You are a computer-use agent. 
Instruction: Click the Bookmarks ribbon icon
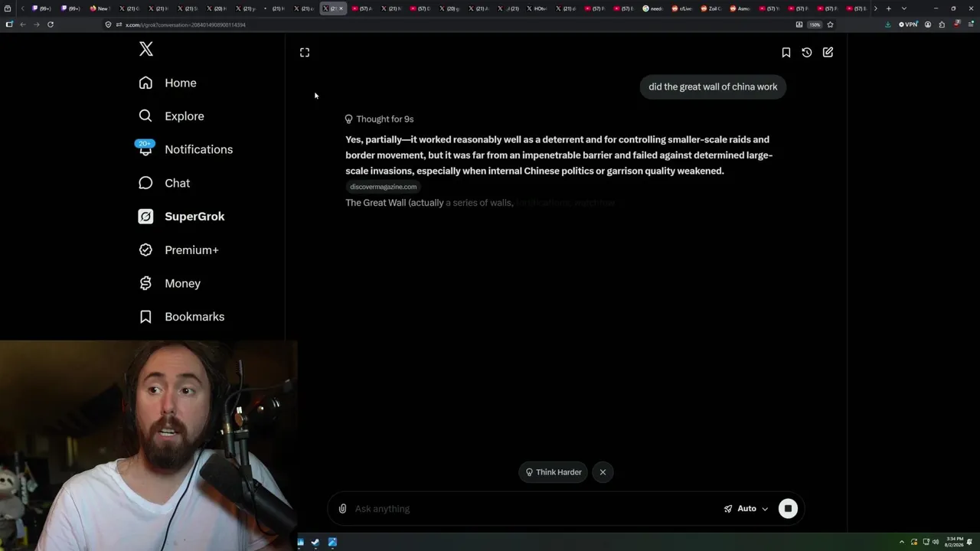click(x=145, y=317)
